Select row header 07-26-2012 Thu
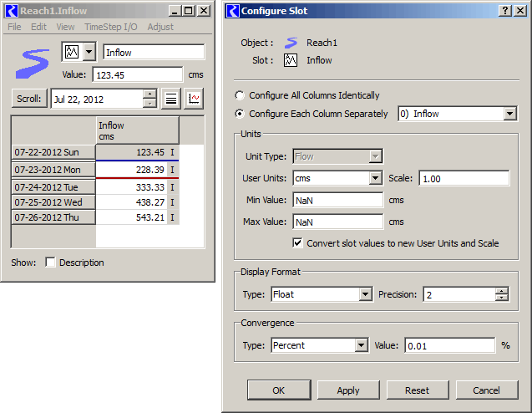The image size is (532, 413). click(53, 217)
